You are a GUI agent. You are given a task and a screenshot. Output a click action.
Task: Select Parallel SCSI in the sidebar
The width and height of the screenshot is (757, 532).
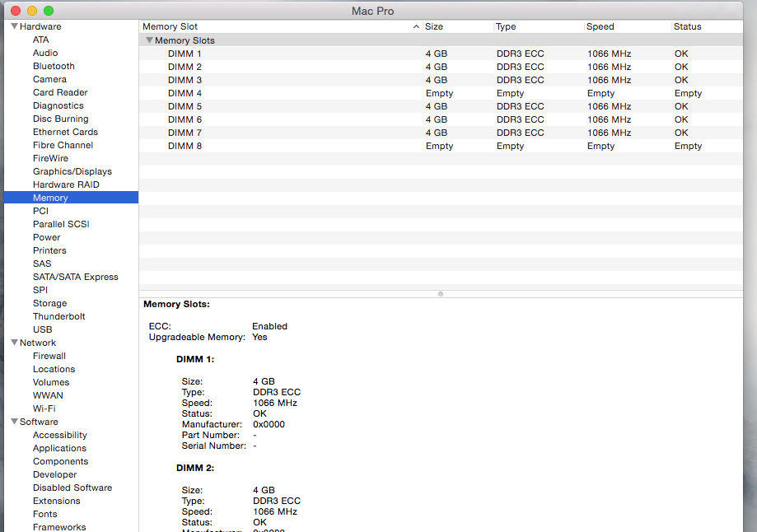[x=61, y=224]
